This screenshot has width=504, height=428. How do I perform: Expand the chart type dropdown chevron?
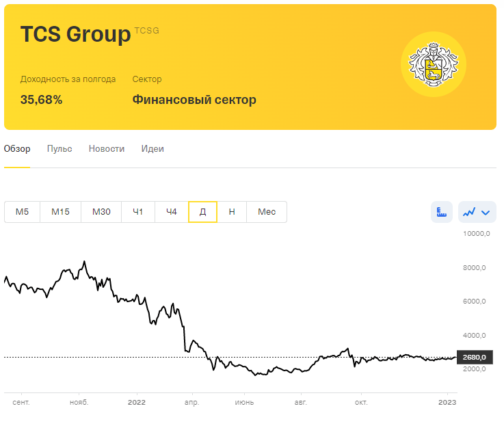[x=486, y=213]
